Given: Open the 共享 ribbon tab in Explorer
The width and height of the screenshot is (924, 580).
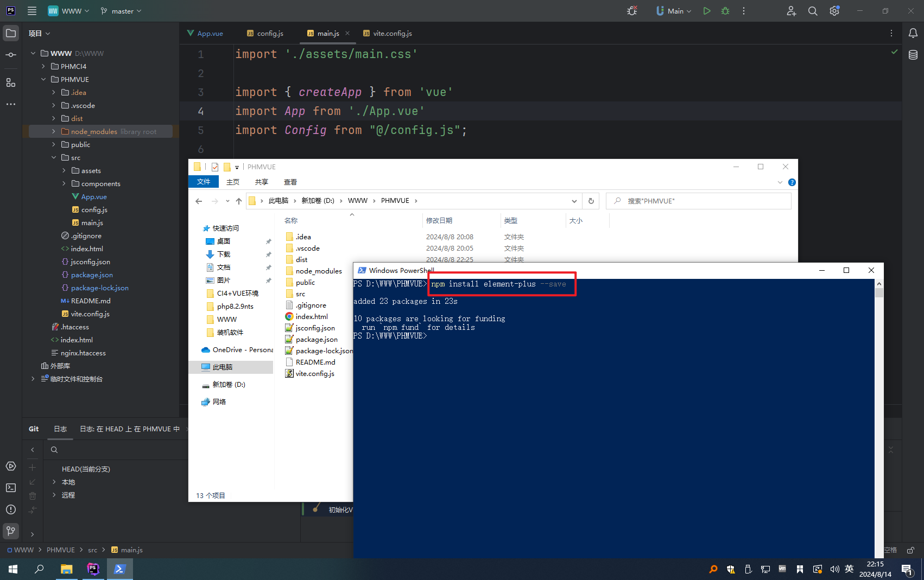Looking at the screenshot, I should 262,182.
